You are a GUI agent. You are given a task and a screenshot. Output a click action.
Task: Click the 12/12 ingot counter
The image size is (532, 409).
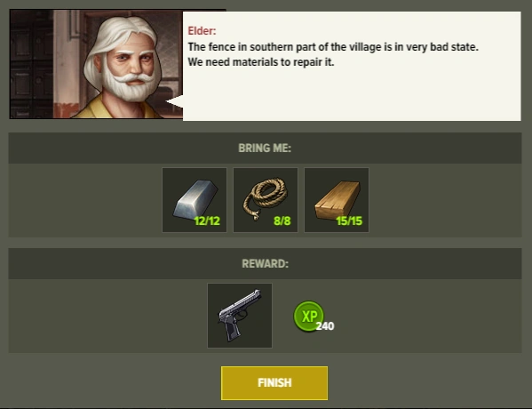tap(207, 221)
